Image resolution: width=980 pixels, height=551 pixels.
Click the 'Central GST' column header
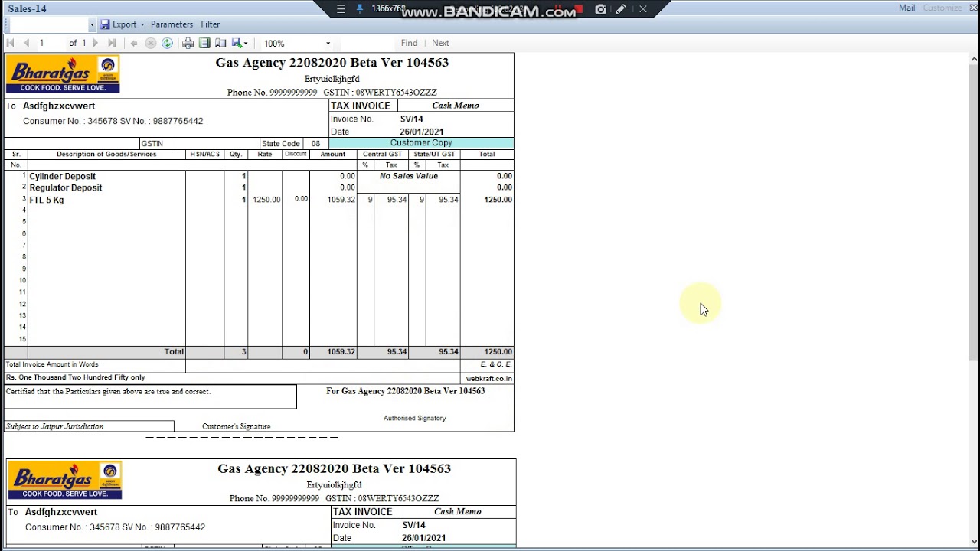[x=382, y=155]
